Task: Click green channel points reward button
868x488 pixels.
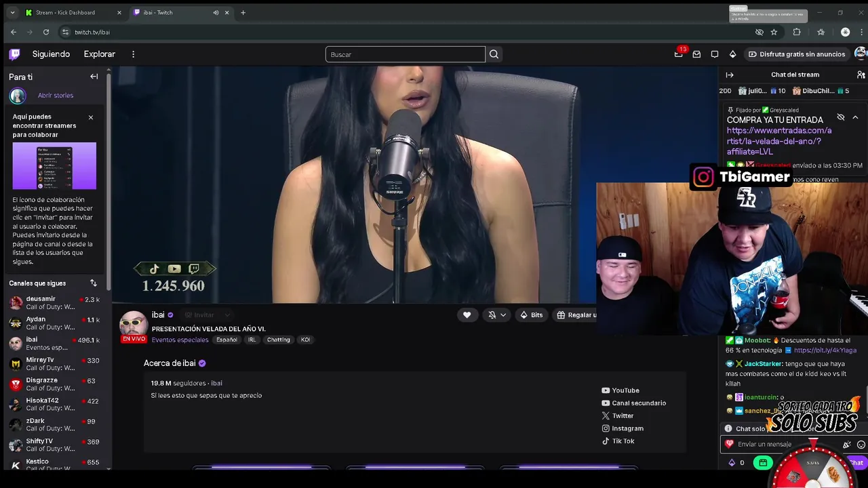Action: (x=763, y=463)
